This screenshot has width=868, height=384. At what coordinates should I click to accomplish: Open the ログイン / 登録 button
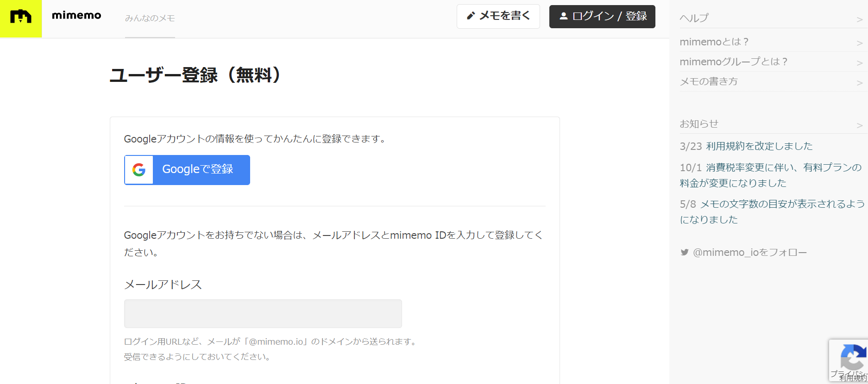coord(602,17)
